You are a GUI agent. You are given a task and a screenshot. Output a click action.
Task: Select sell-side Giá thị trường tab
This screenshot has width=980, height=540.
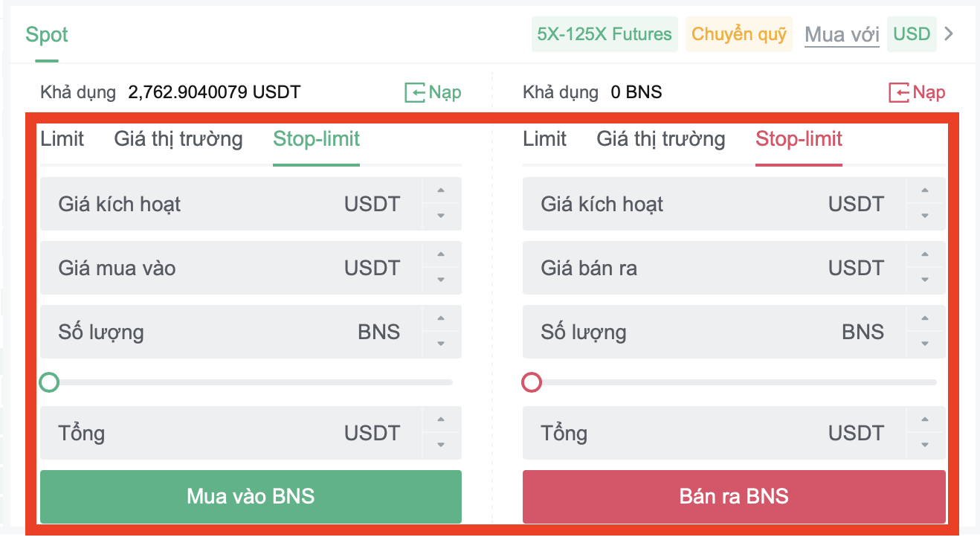[x=660, y=139]
